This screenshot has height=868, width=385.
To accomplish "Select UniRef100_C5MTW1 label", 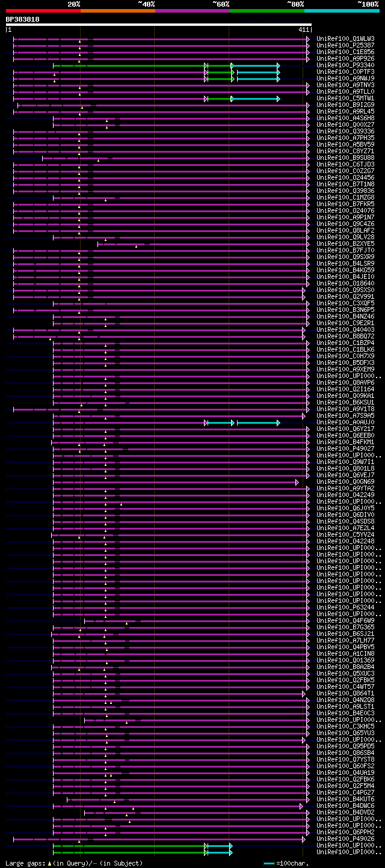I will [x=345, y=98].
